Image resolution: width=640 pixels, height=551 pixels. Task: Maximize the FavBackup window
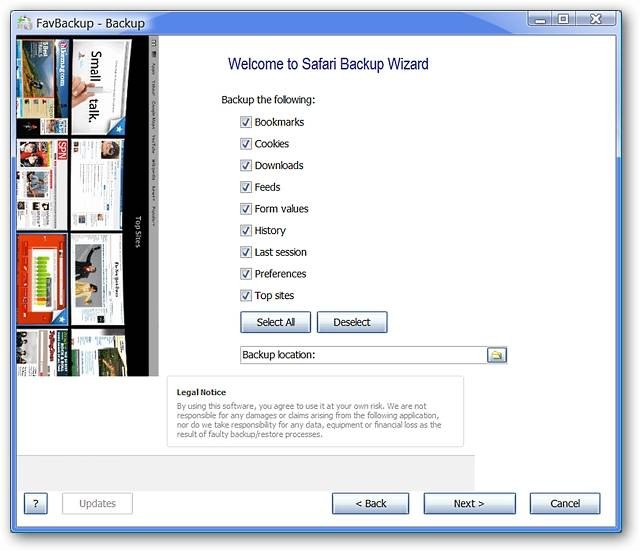(564, 19)
